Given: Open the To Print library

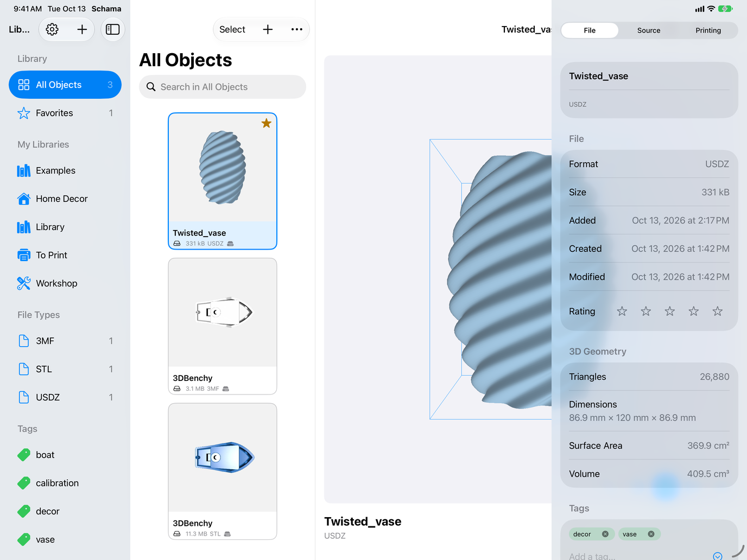Looking at the screenshot, I should [x=65, y=255].
